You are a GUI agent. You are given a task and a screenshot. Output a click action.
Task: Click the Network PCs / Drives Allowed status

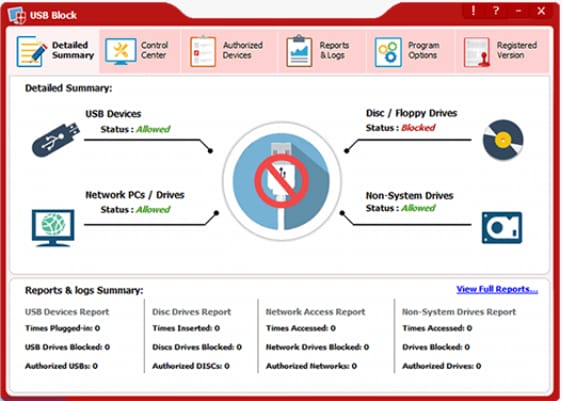(153, 209)
